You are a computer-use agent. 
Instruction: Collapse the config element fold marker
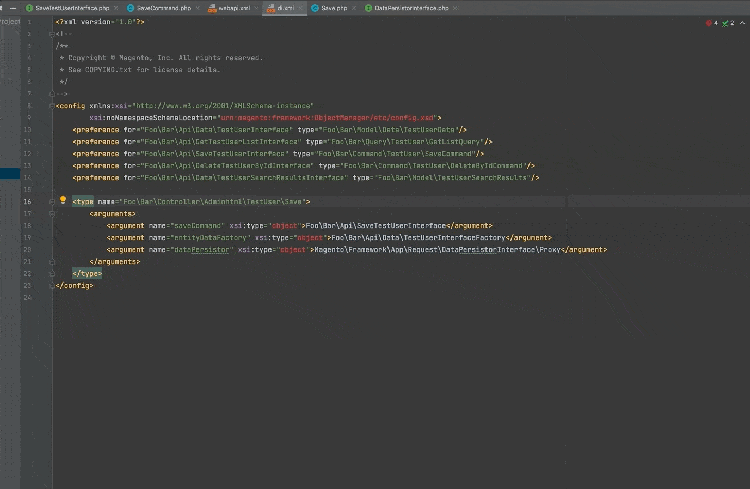click(53, 105)
